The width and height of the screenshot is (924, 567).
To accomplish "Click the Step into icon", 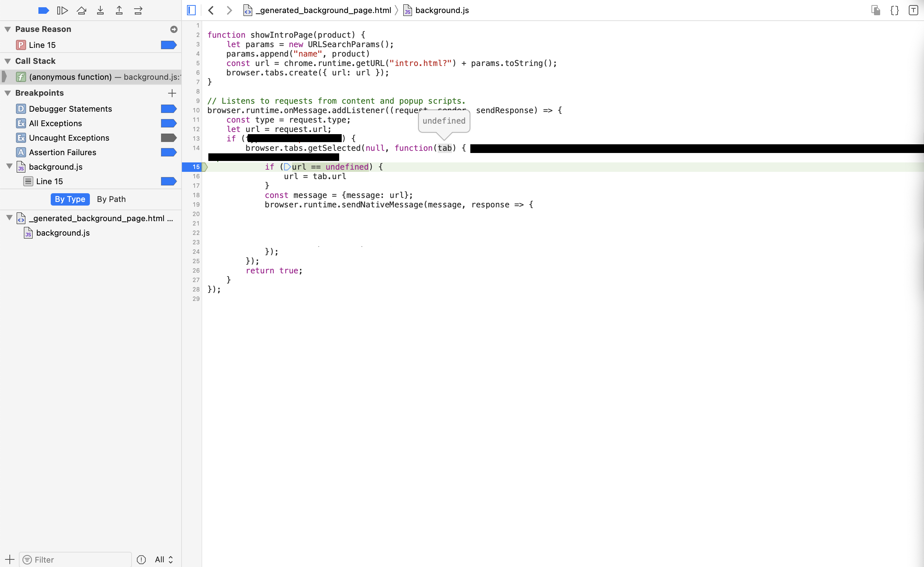I will point(100,11).
